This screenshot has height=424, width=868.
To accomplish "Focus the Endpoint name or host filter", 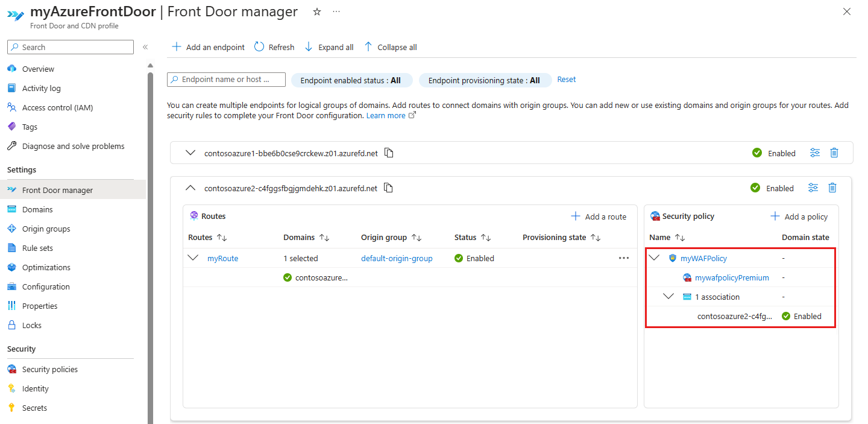I will [x=226, y=80].
